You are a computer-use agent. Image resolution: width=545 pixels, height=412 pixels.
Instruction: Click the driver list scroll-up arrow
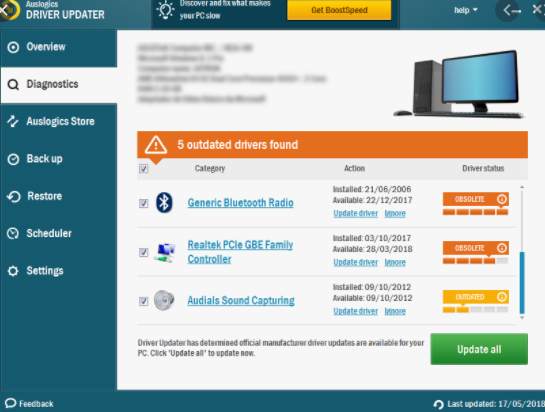pyautogui.click(x=522, y=187)
